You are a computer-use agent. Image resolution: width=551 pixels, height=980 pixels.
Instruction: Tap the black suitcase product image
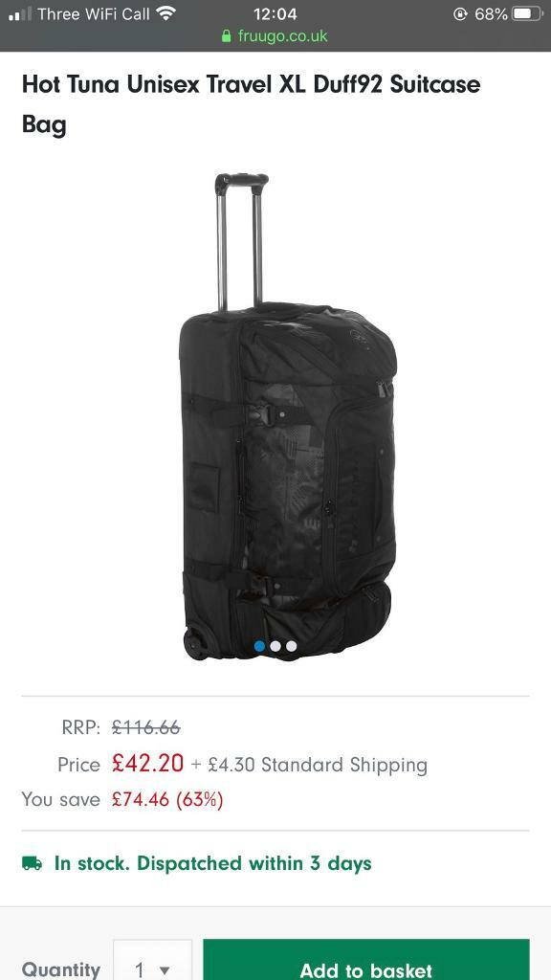tap(287, 416)
